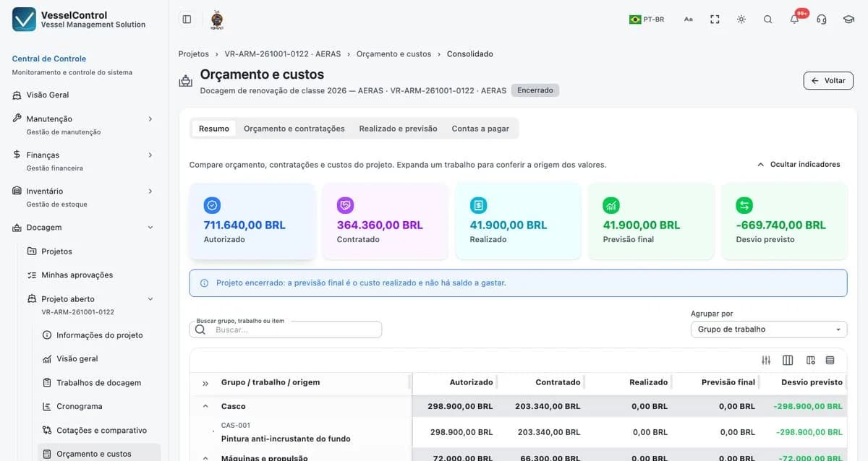Open the graduation cap training icon
868x461 pixels.
pos(848,20)
